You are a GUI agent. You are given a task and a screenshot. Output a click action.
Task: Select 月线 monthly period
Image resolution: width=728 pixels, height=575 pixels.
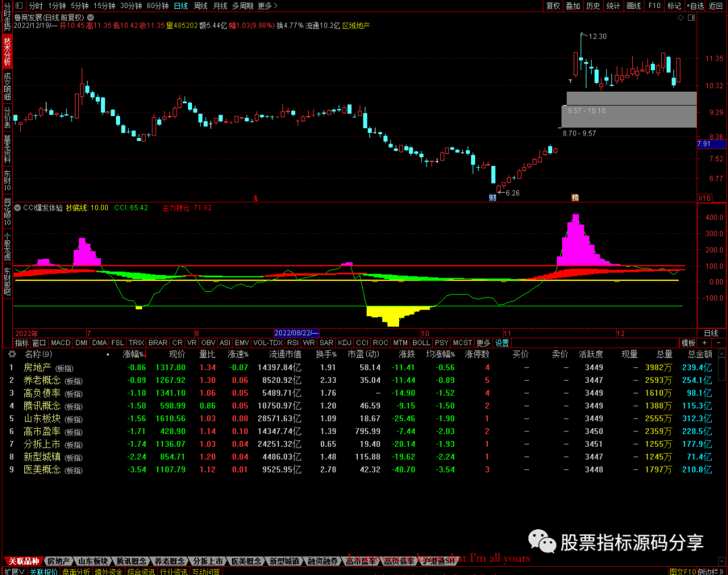click(x=220, y=5)
